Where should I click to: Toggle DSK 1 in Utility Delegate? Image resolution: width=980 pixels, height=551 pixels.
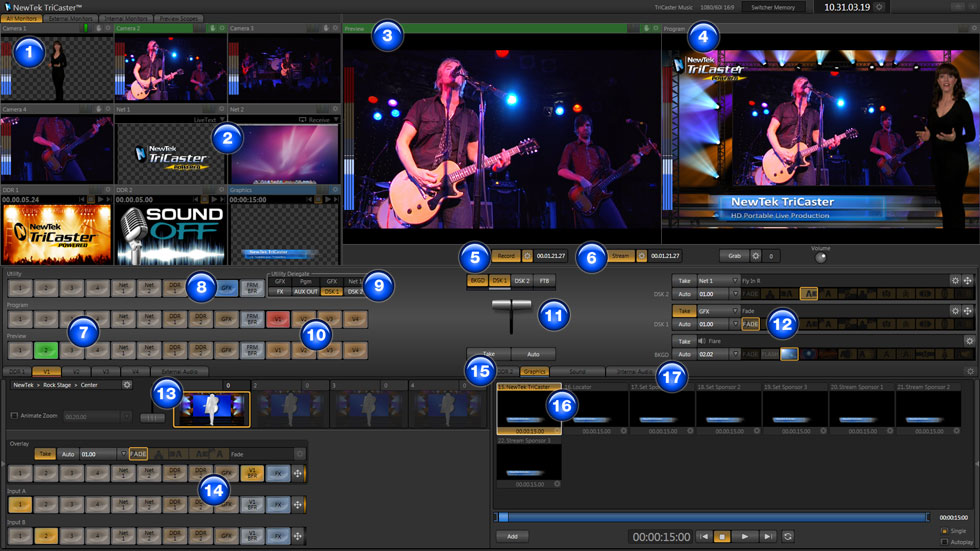(x=331, y=292)
